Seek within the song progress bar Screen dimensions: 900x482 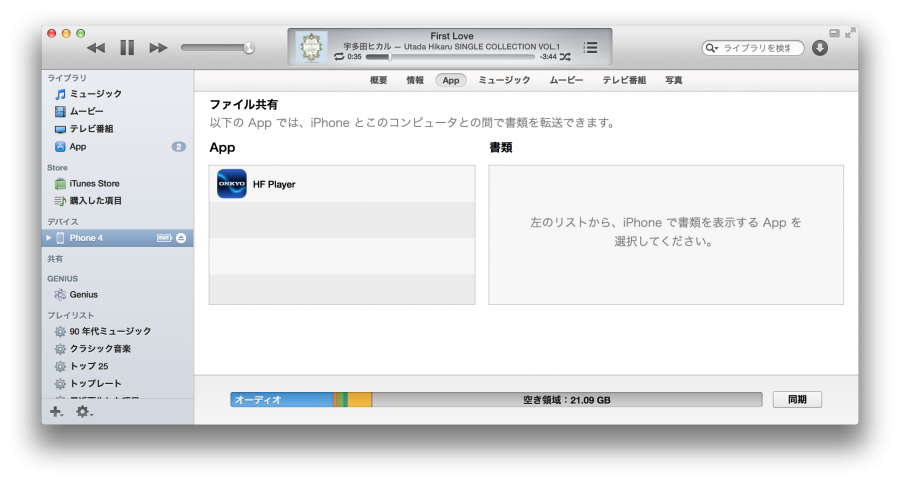pyautogui.click(x=451, y=57)
